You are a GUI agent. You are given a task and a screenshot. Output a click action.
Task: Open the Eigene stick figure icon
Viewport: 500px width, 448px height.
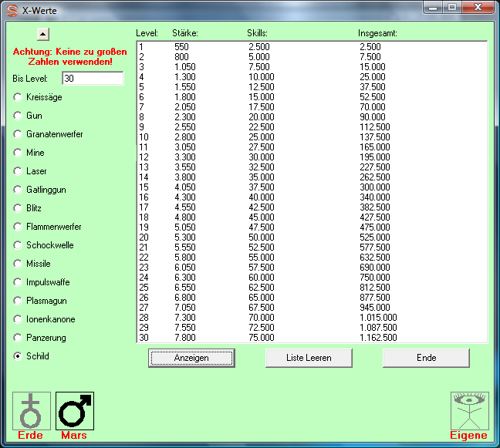[469, 411]
